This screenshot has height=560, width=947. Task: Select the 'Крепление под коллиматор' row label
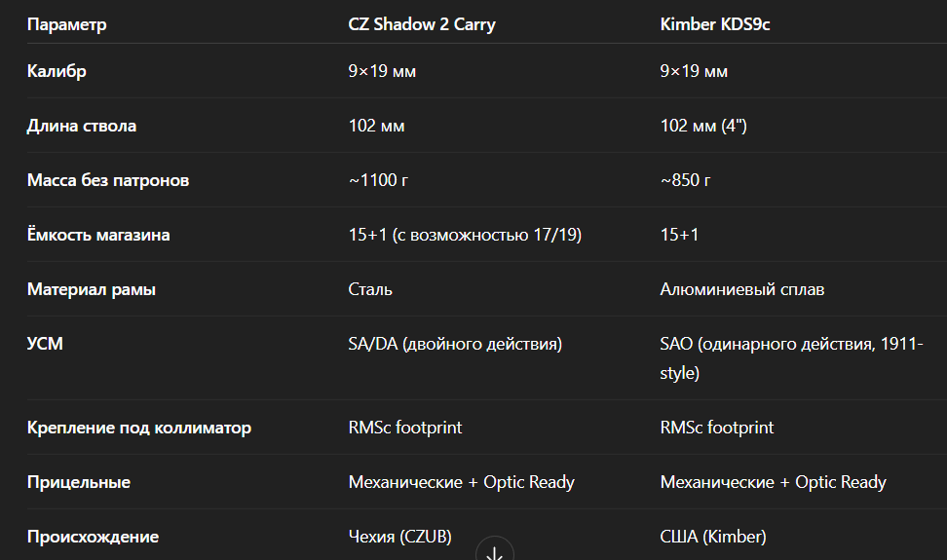point(138,428)
